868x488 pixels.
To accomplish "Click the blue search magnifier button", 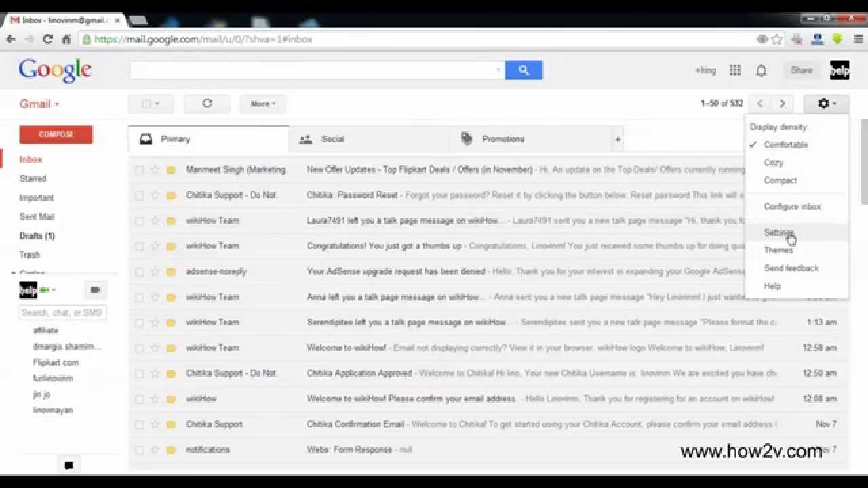I will click(524, 70).
